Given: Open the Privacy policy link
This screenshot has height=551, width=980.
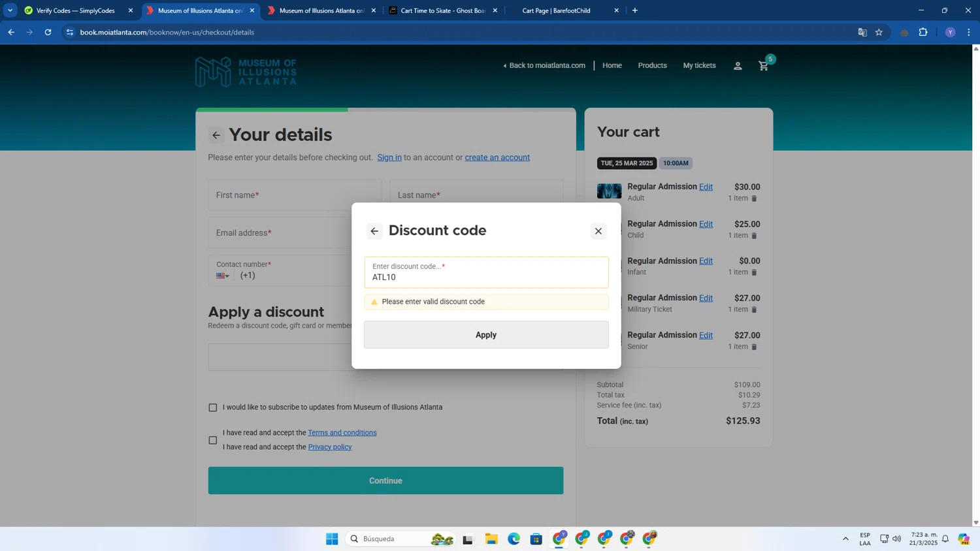Looking at the screenshot, I should pos(330,447).
